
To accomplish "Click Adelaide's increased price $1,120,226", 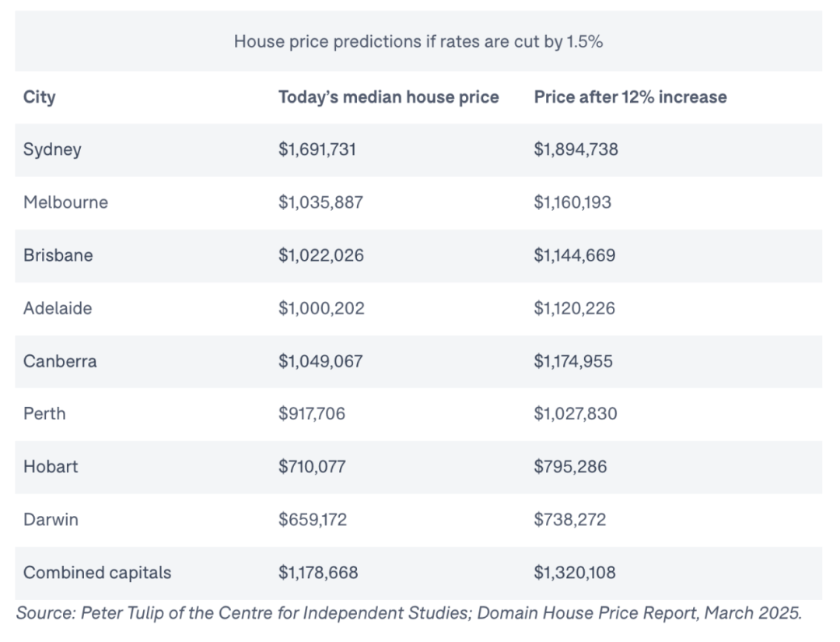I will [574, 308].
